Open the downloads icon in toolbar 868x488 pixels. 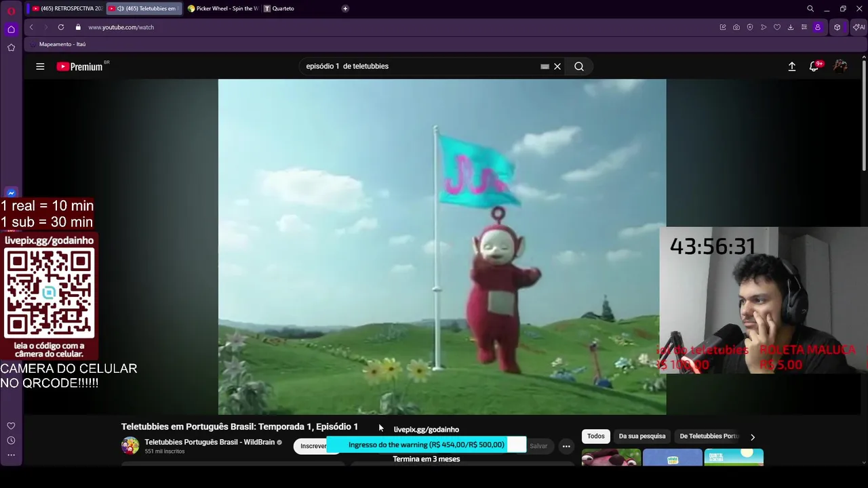[x=791, y=27]
